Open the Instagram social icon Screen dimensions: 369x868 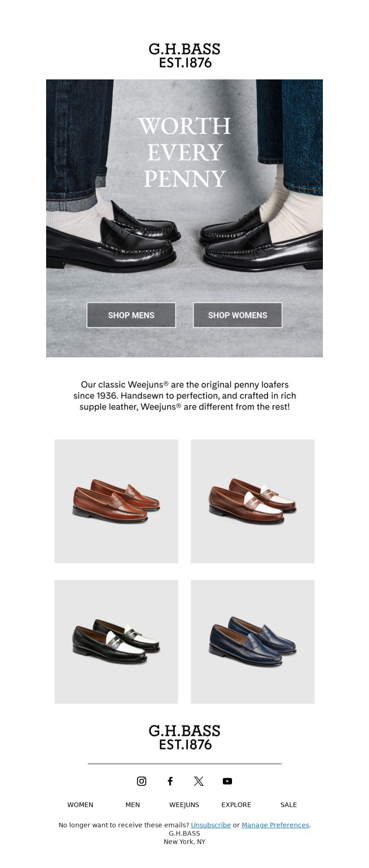142,781
